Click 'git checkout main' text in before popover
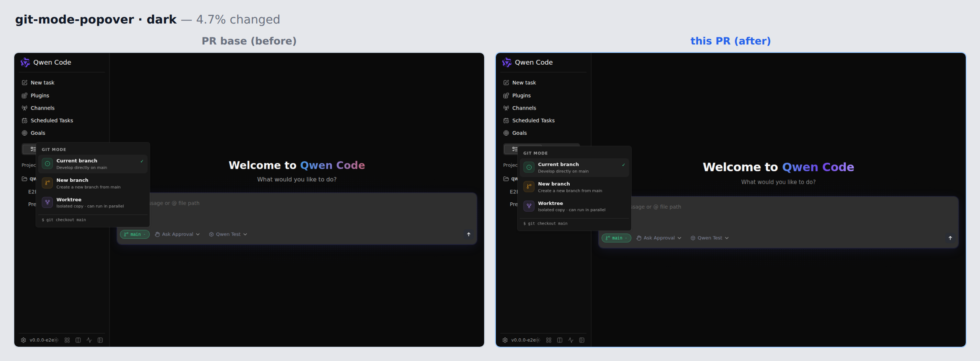980x361 pixels. tap(66, 220)
